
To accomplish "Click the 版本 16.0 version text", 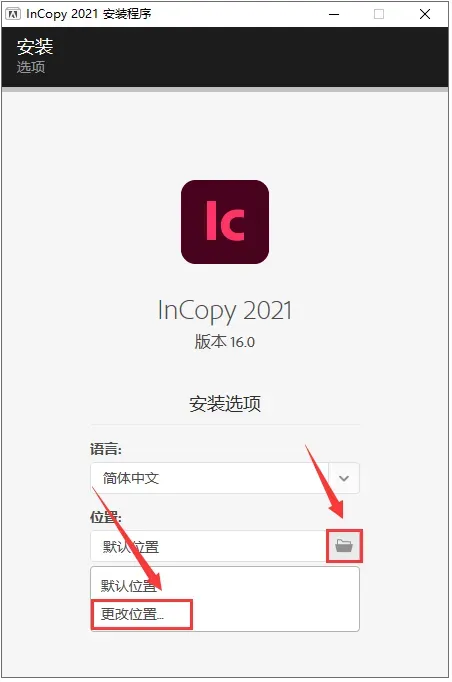I will click(224, 342).
